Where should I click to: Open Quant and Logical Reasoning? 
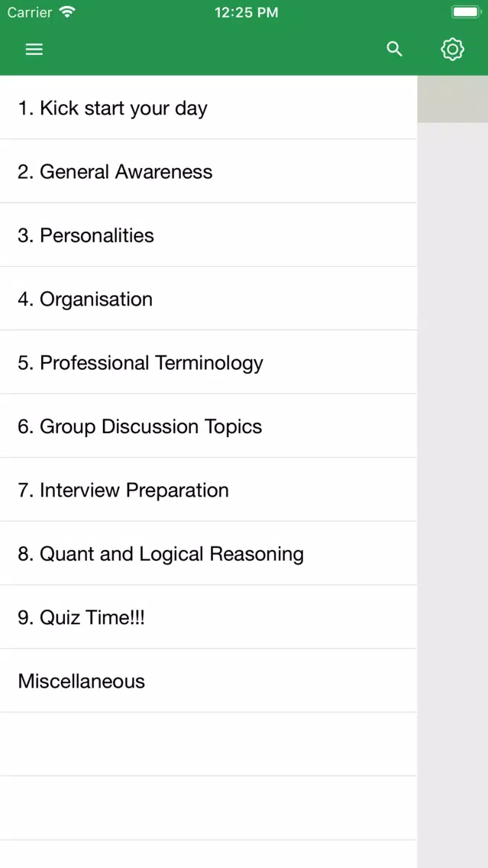tap(208, 553)
